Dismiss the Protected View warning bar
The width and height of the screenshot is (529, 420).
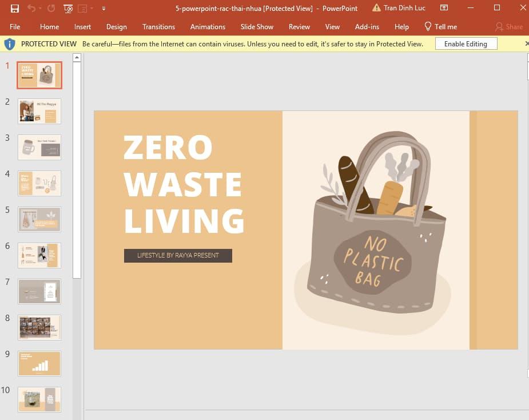(526, 43)
